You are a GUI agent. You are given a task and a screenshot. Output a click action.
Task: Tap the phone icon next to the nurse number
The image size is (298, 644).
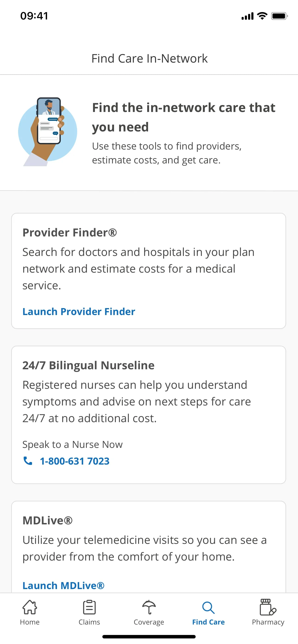[28, 461]
